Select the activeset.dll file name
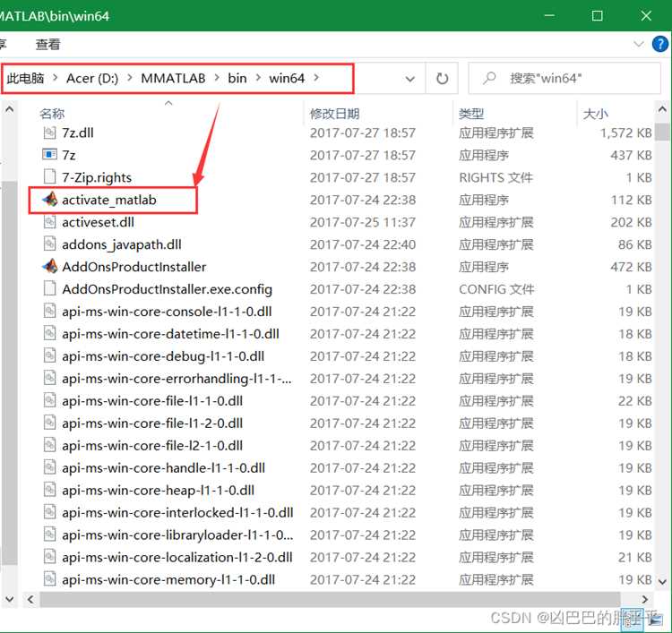 (x=98, y=222)
